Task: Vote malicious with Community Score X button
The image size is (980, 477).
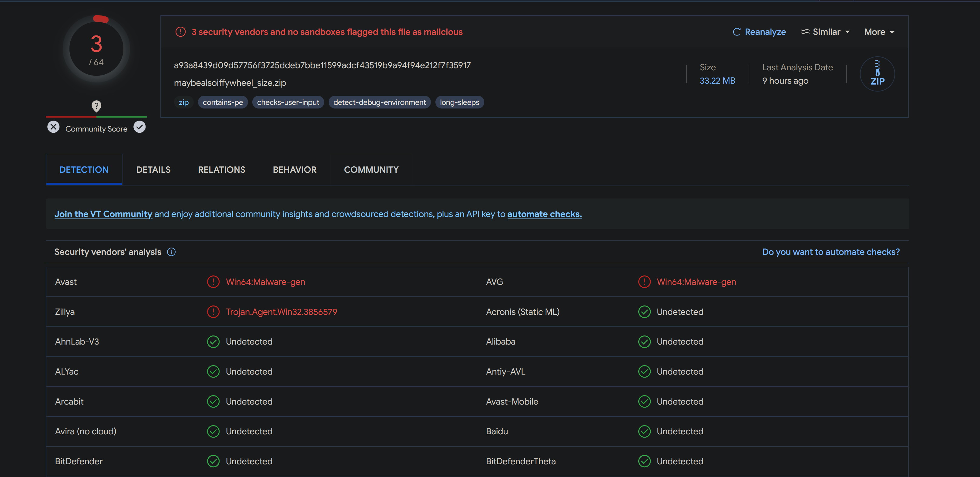Action: [x=53, y=127]
